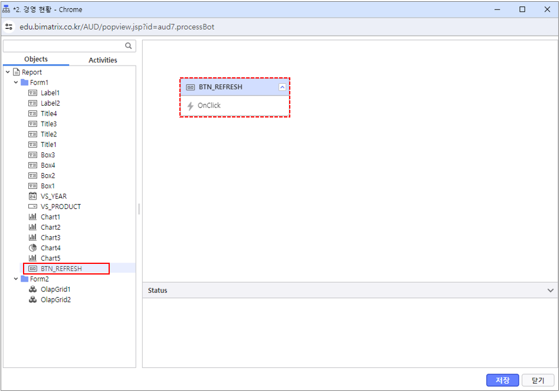Click the 저장 save button

(502, 381)
